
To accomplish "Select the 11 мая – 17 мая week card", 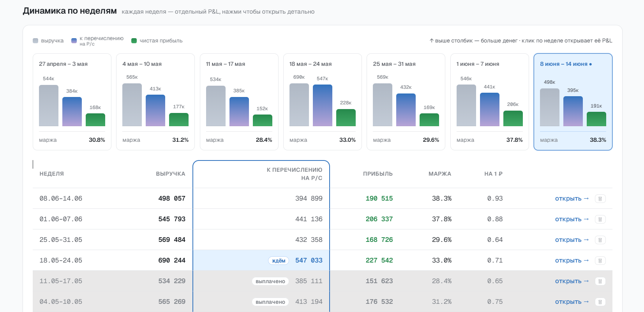I will coord(239,102).
